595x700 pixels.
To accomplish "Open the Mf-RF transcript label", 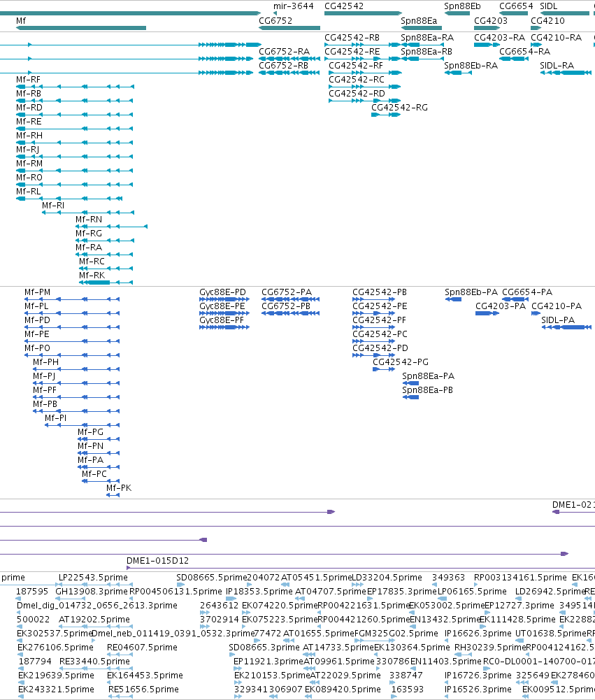I will pyautogui.click(x=28, y=80).
